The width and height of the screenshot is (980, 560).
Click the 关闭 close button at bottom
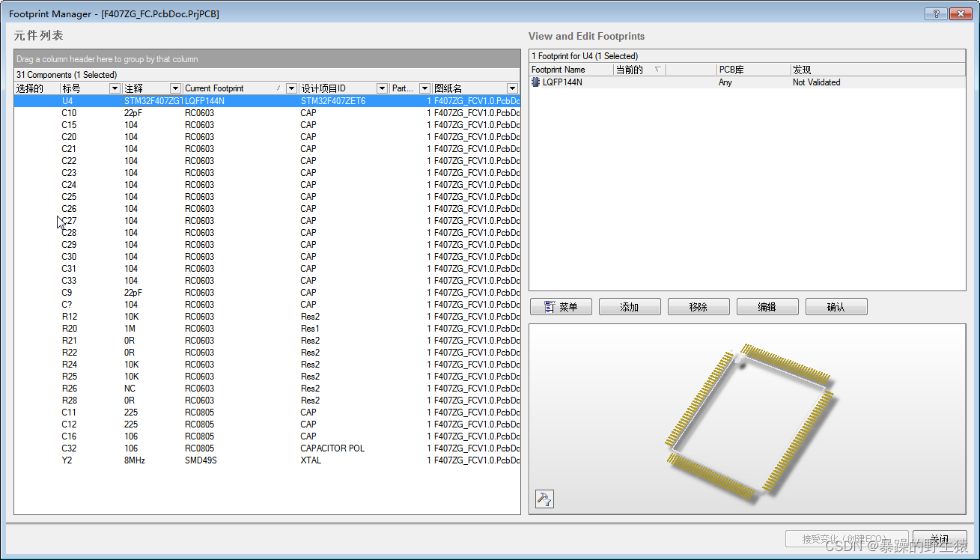click(x=939, y=539)
